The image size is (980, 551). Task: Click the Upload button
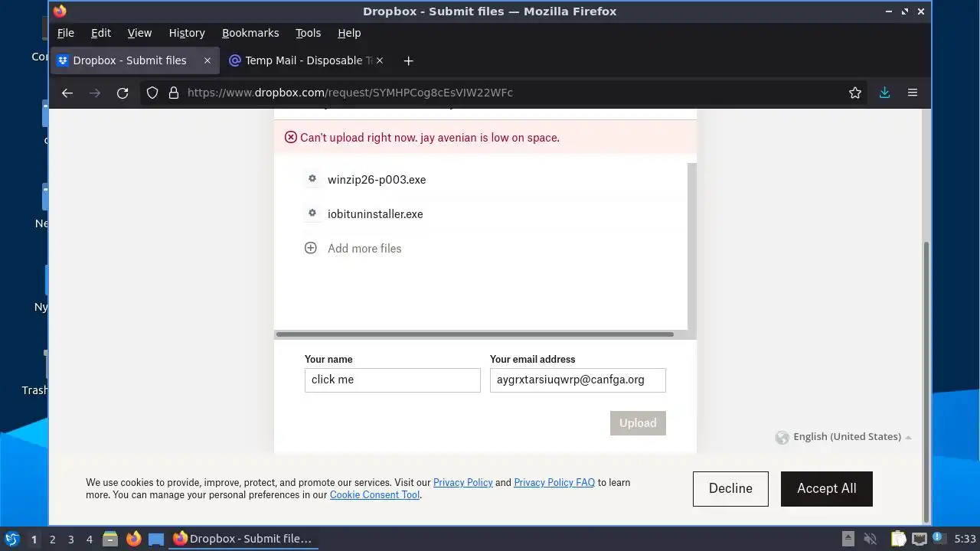click(x=638, y=423)
